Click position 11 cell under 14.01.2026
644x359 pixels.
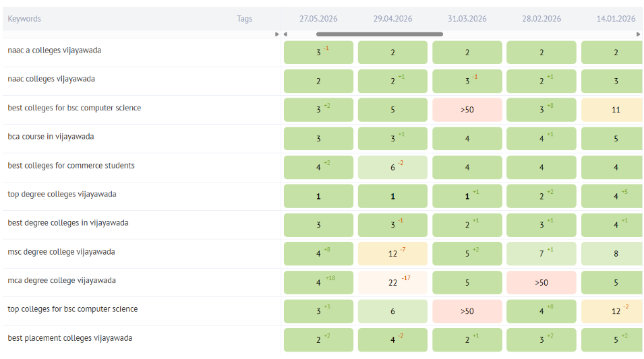pos(612,110)
